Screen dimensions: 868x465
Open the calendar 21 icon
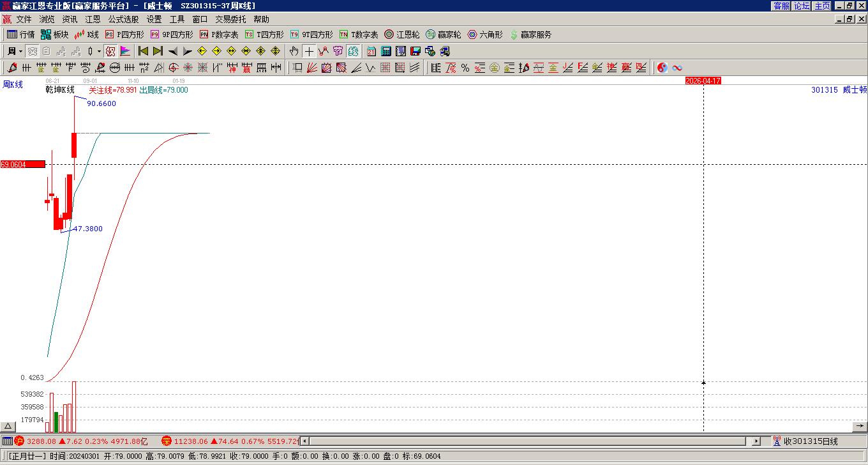[371, 51]
